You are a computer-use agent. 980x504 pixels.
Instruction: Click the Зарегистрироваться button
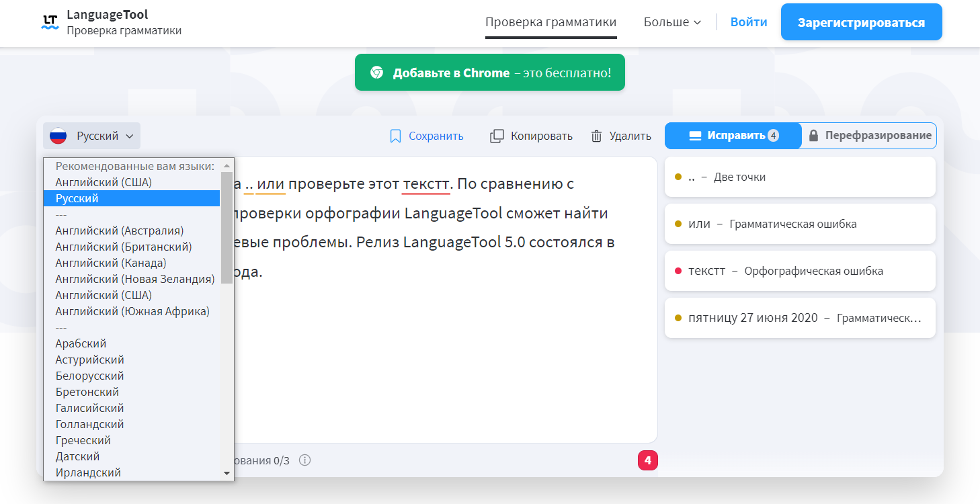[x=862, y=22]
